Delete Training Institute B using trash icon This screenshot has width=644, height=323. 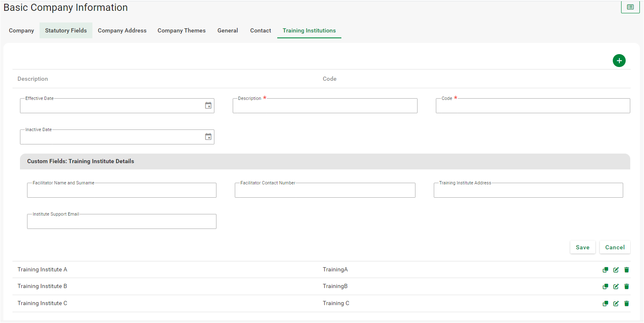627,286
